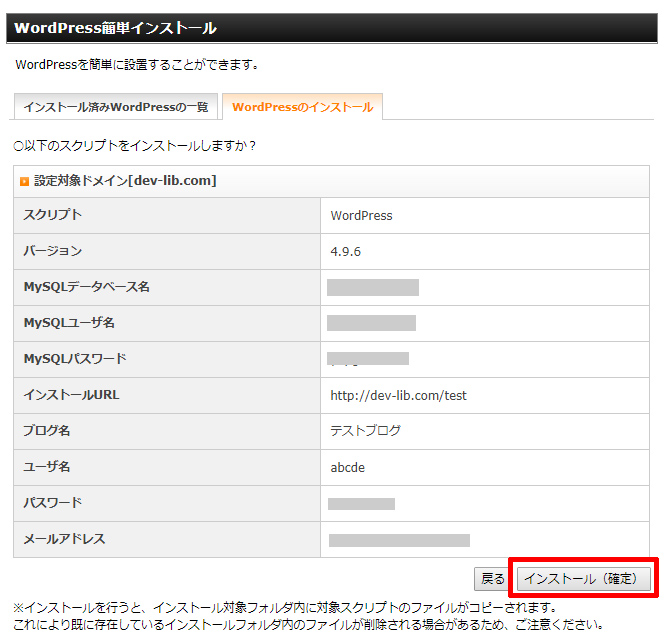The image size is (665, 641).
Task: Click the インストールURL row label
Action: point(71,395)
